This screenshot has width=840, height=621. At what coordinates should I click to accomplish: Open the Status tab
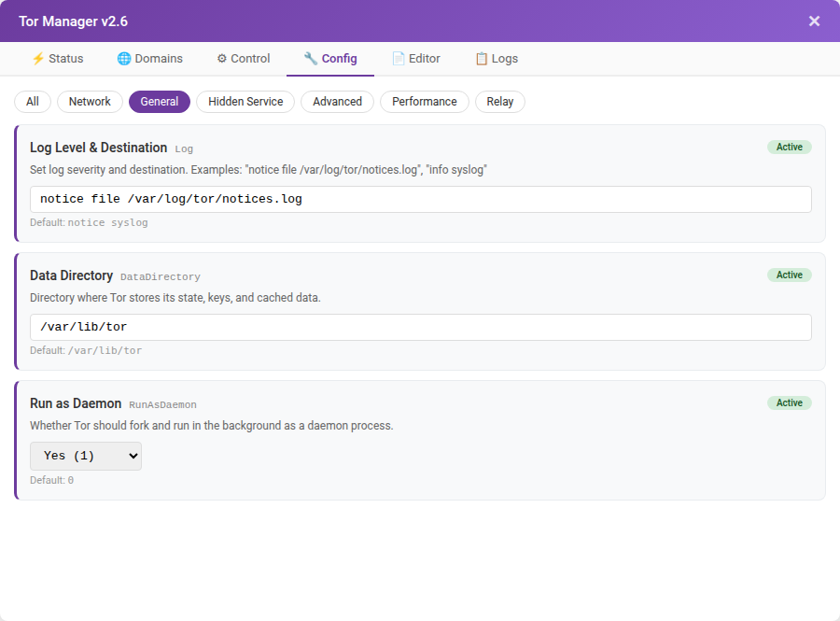tap(58, 59)
